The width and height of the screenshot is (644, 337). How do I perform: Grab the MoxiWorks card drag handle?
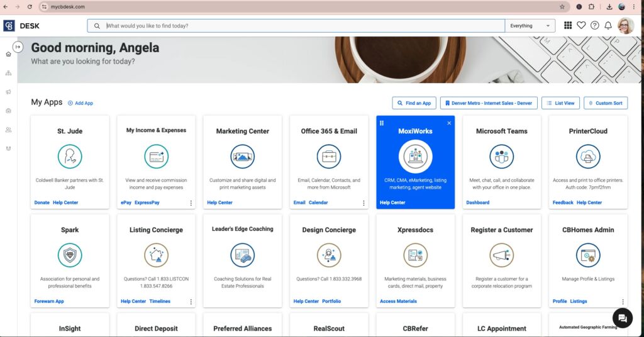click(382, 123)
